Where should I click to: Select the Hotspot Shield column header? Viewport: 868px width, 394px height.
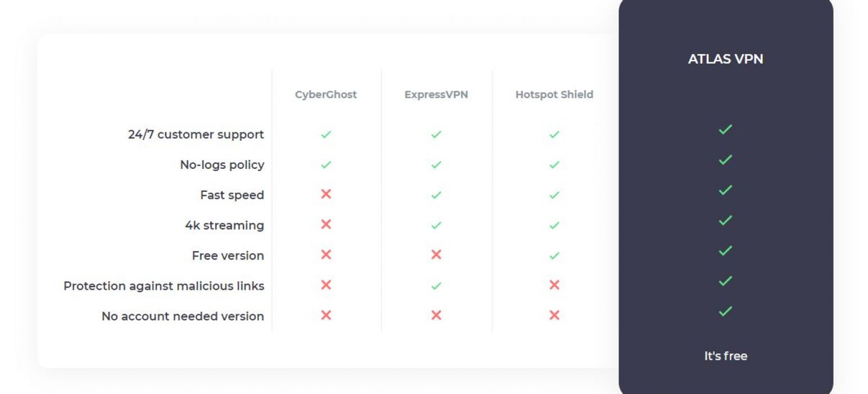coord(554,95)
